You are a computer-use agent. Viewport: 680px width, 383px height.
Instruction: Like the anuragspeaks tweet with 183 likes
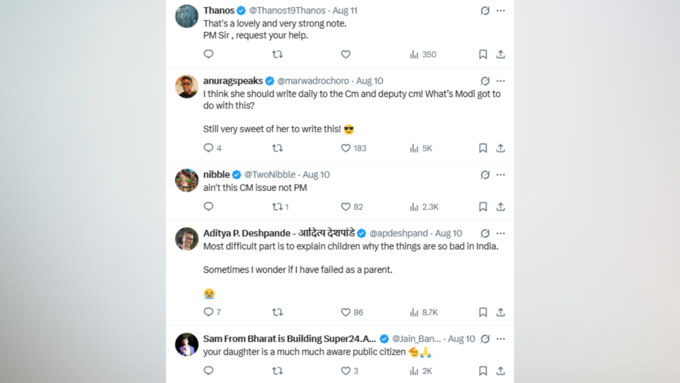coord(353,148)
